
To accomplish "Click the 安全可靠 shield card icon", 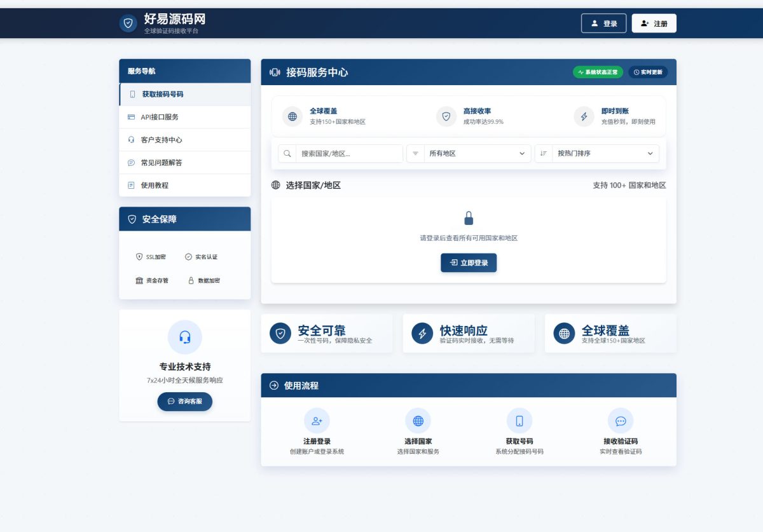I will pyautogui.click(x=280, y=333).
